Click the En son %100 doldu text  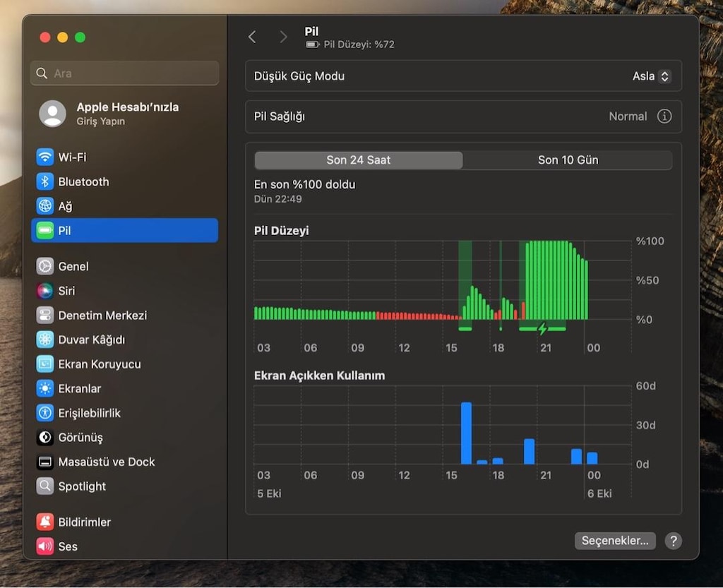coord(305,184)
